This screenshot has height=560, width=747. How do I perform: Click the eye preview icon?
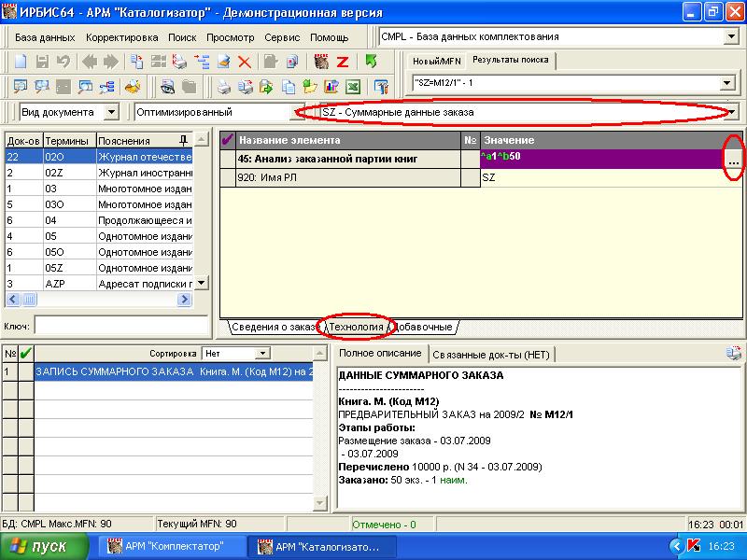[x=168, y=87]
